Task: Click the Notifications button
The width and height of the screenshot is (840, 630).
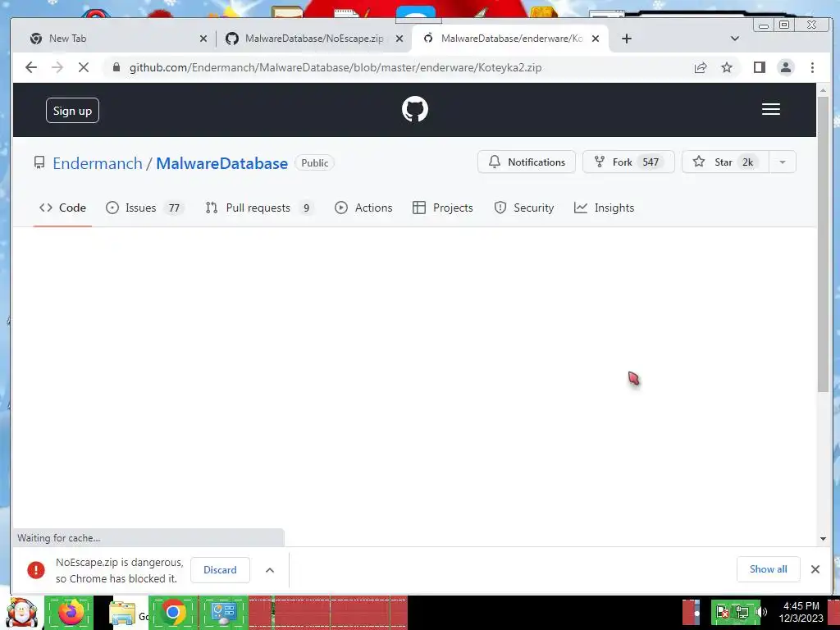Action: pyautogui.click(x=527, y=162)
